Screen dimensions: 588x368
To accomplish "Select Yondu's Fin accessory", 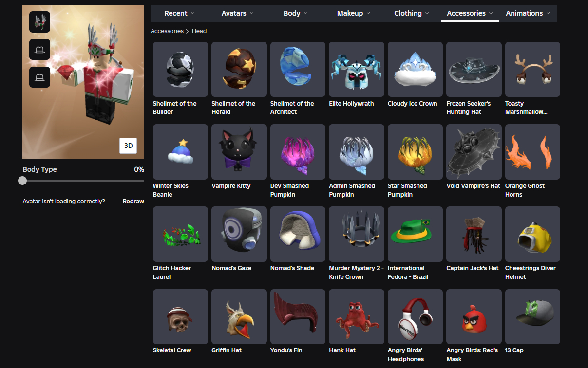I will 298,317.
